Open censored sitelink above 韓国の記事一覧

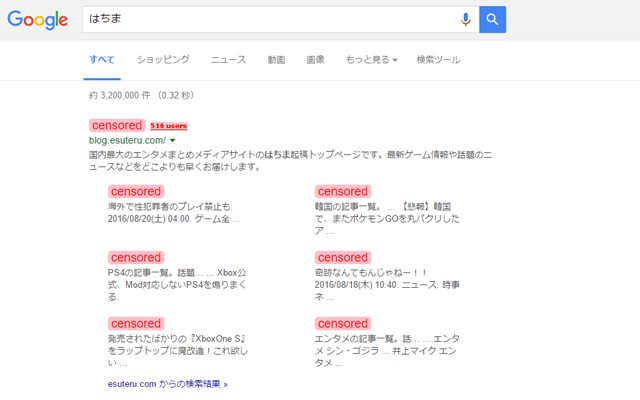343,191
